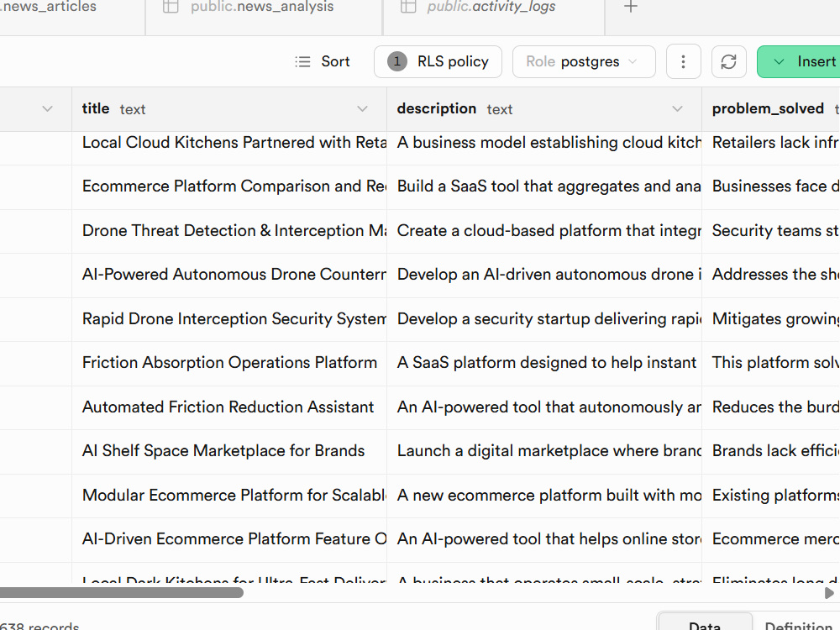Select cell 'Rapid Drone Interception Security System'
The width and height of the screenshot is (840, 630).
(229, 319)
